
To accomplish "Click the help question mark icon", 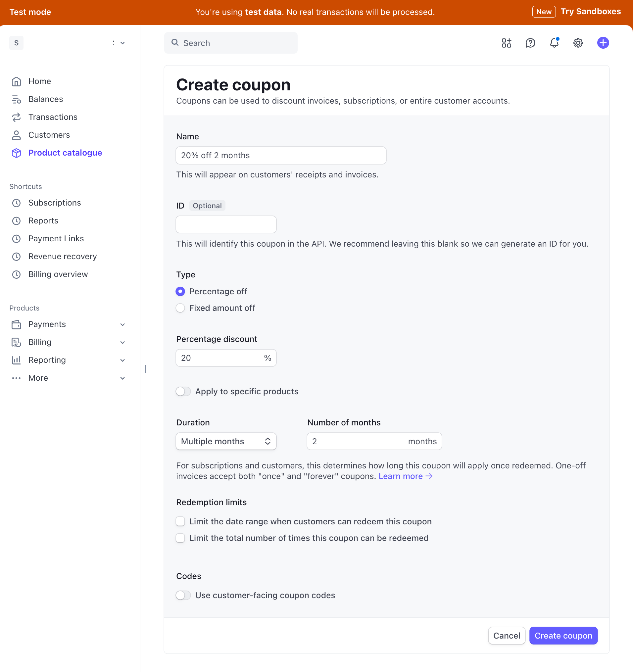I will (530, 43).
